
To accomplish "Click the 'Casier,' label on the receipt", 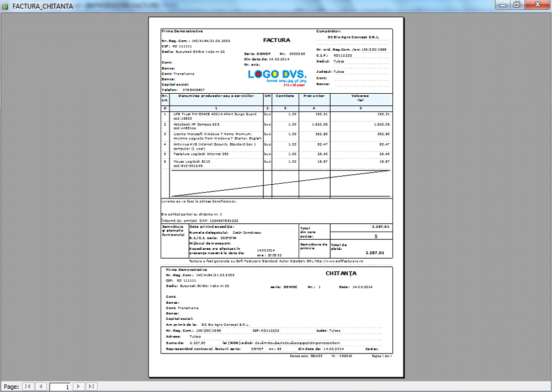I will pyautogui.click(x=371, y=349).
